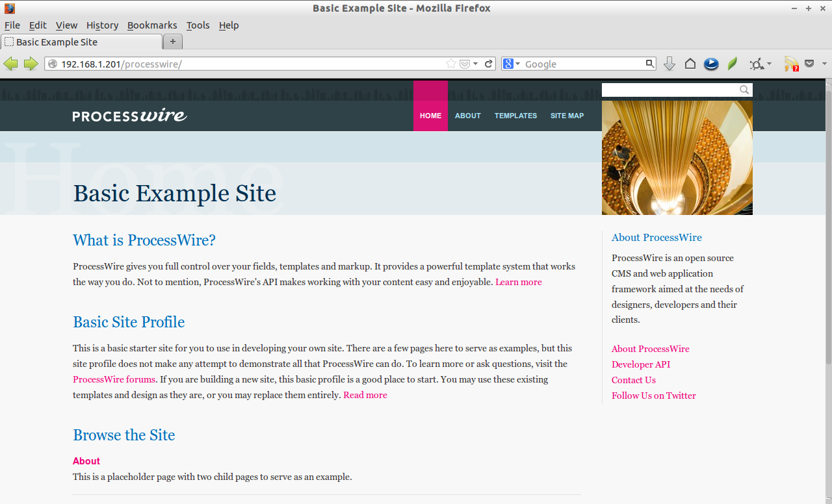Screen dimensions: 832x504
Task: Click the scrollbar up arrow
Action: point(828,84)
